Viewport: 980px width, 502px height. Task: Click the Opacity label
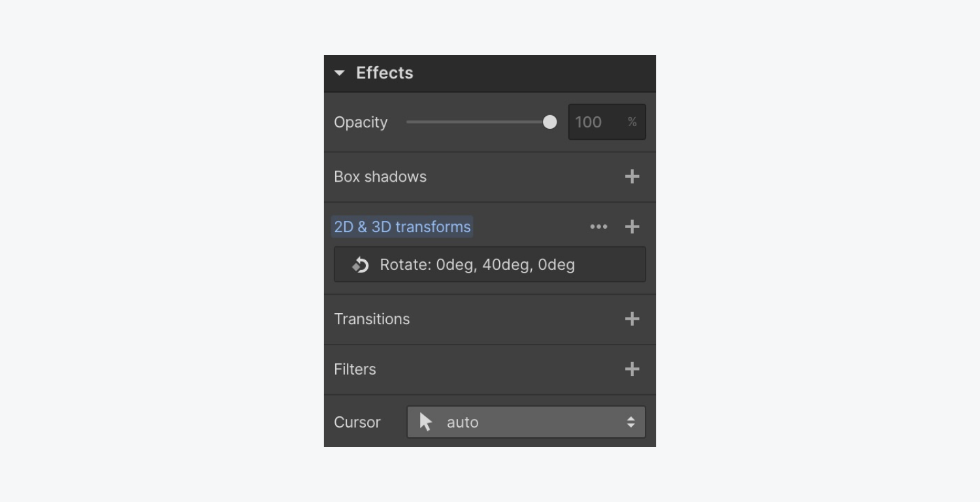click(x=361, y=122)
